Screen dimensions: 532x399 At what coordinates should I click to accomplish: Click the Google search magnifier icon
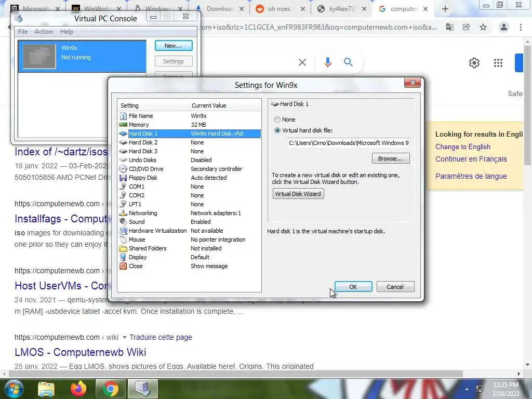(x=348, y=62)
